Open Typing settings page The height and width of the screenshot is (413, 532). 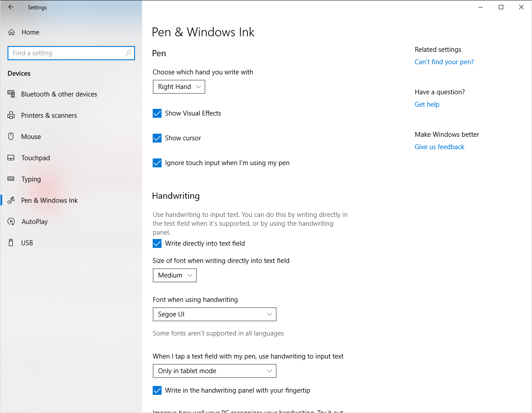point(71,179)
